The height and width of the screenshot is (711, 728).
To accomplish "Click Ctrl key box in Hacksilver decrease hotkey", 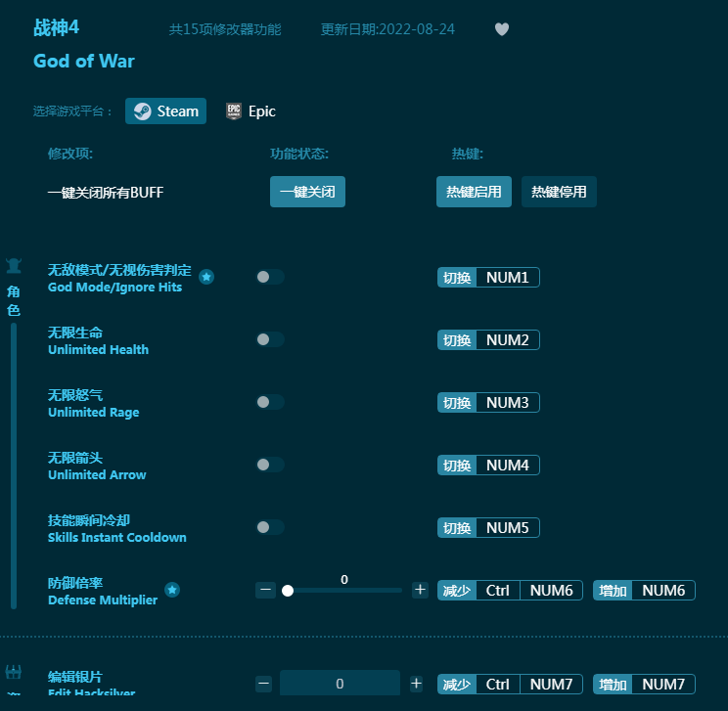I will click(498, 684).
